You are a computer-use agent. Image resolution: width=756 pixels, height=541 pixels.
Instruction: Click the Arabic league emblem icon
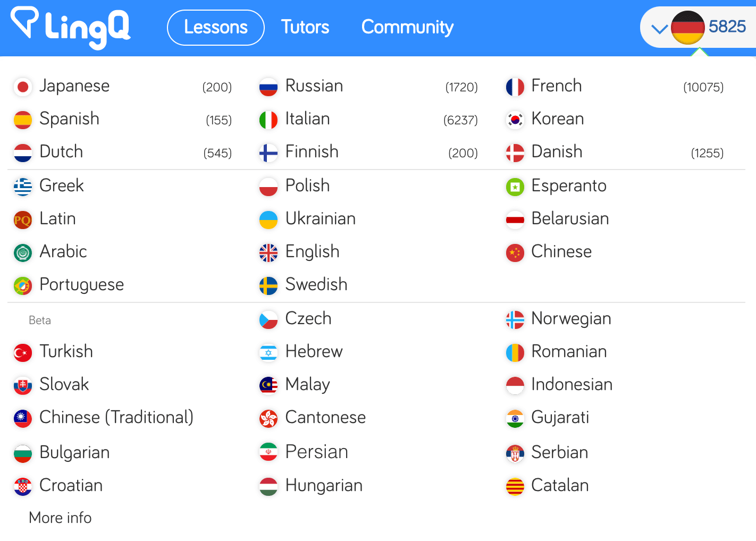coord(23,252)
